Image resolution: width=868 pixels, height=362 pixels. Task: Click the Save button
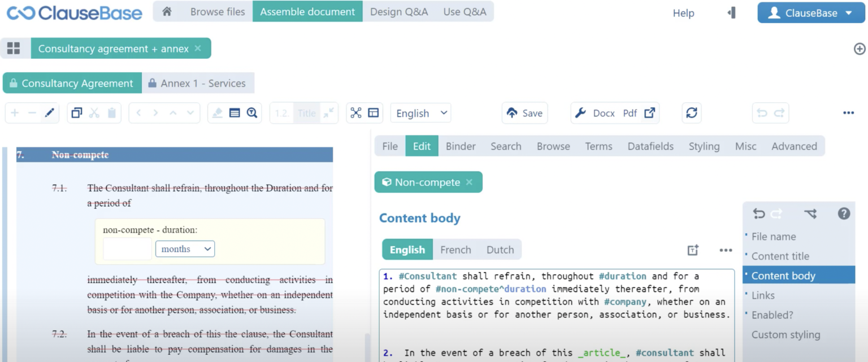click(x=524, y=113)
